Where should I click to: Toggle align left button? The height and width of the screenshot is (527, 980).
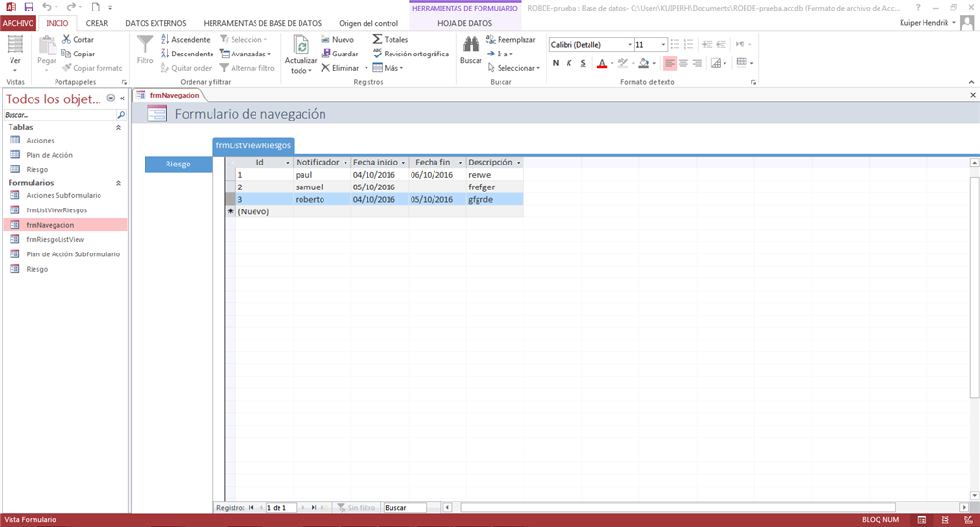point(669,63)
